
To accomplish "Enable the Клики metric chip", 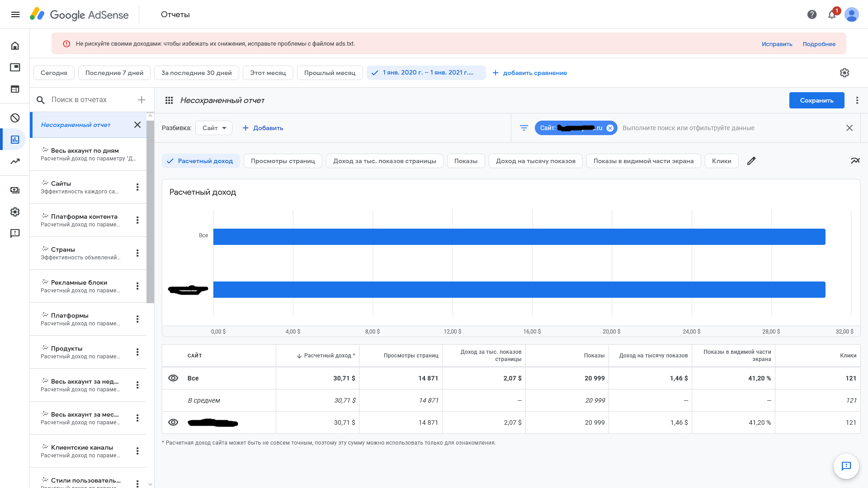I will tap(721, 161).
